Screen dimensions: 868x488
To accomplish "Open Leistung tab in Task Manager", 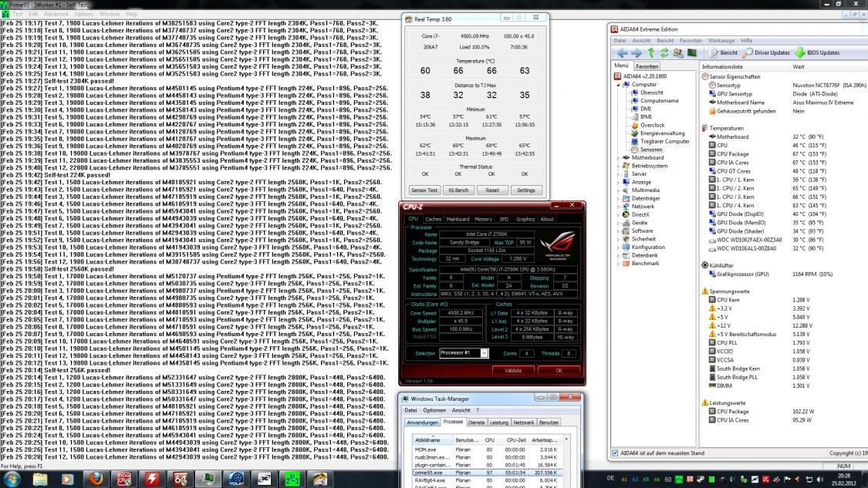I will [x=498, y=422].
